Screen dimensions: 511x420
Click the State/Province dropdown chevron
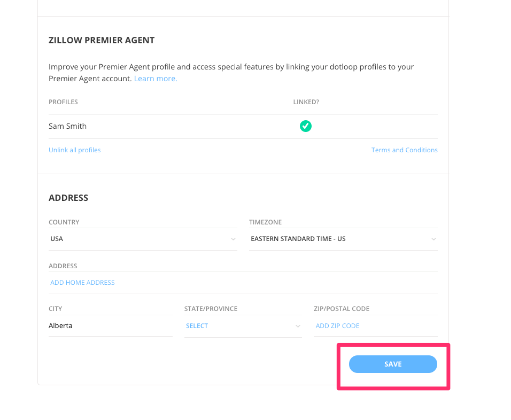tap(299, 326)
